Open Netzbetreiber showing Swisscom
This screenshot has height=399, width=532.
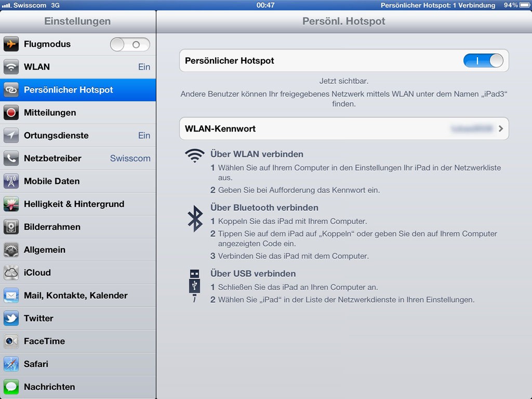click(x=78, y=158)
